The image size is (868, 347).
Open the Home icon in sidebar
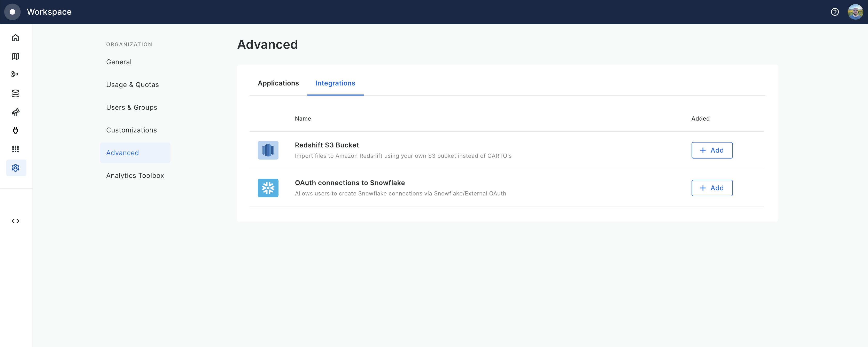pos(16,38)
